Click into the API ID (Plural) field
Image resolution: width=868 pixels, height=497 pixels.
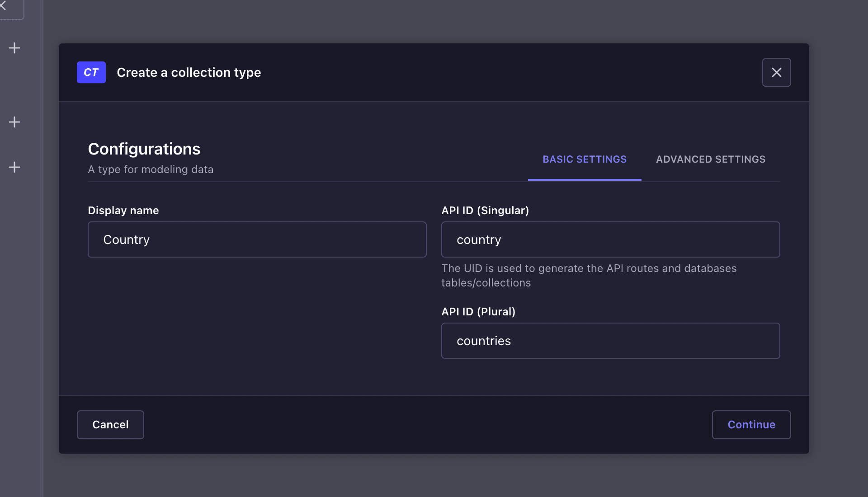tap(610, 341)
